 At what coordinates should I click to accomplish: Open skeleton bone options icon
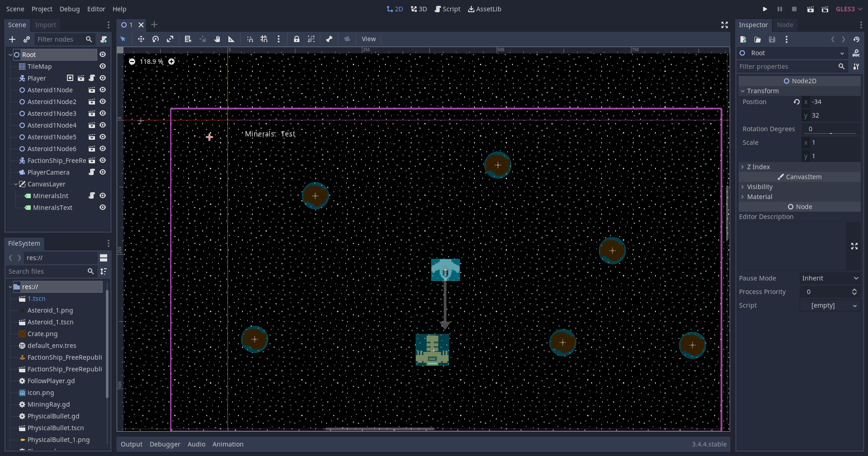pyautogui.click(x=329, y=39)
